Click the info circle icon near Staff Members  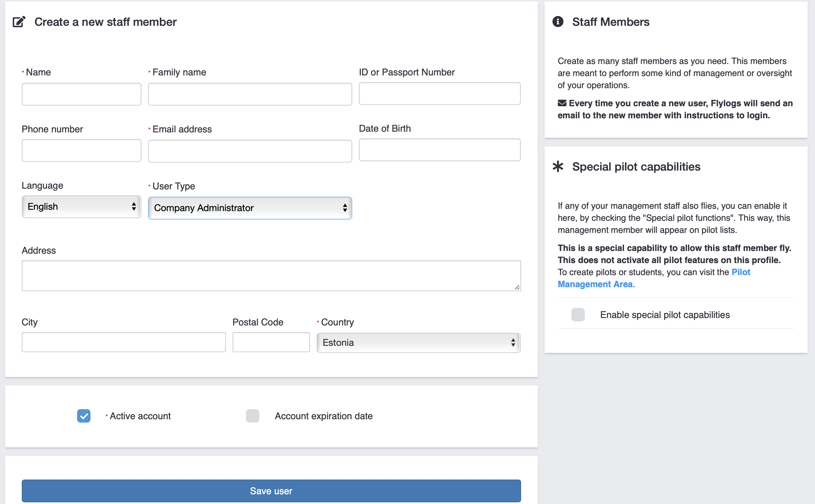tap(558, 22)
